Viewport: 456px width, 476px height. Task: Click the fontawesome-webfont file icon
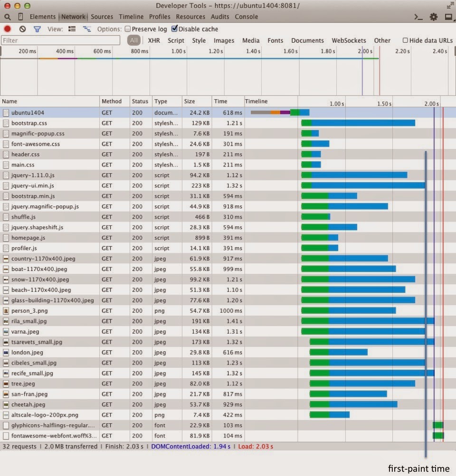(x=6, y=436)
